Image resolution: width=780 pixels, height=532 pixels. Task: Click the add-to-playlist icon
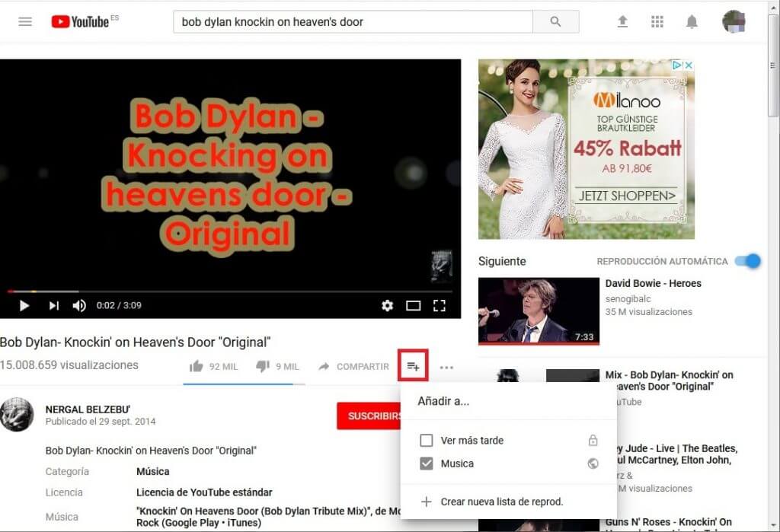point(413,366)
